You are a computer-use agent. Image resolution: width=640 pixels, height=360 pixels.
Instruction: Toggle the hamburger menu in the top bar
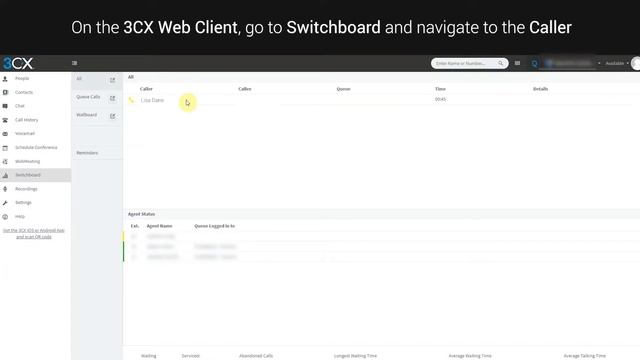click(75, 63)
